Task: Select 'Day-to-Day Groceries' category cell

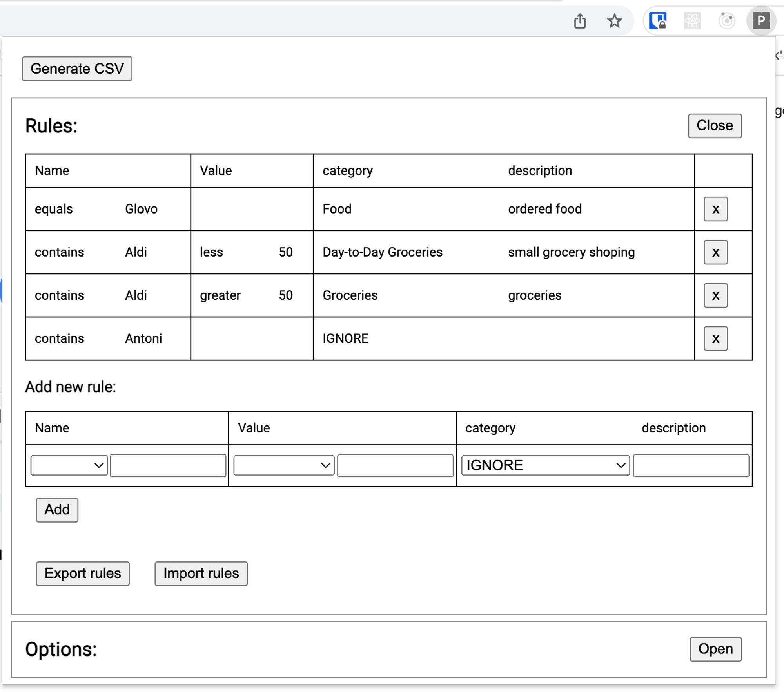Action: coord(383,252)
